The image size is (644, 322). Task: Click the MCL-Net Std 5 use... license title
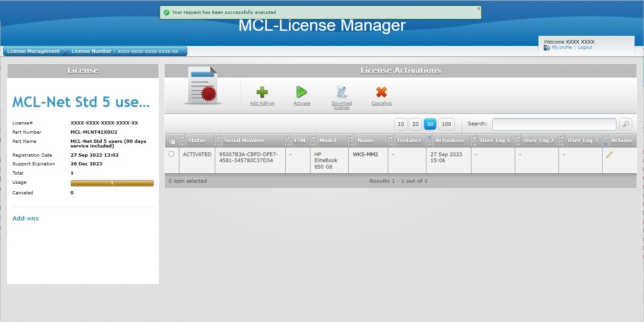81,102
